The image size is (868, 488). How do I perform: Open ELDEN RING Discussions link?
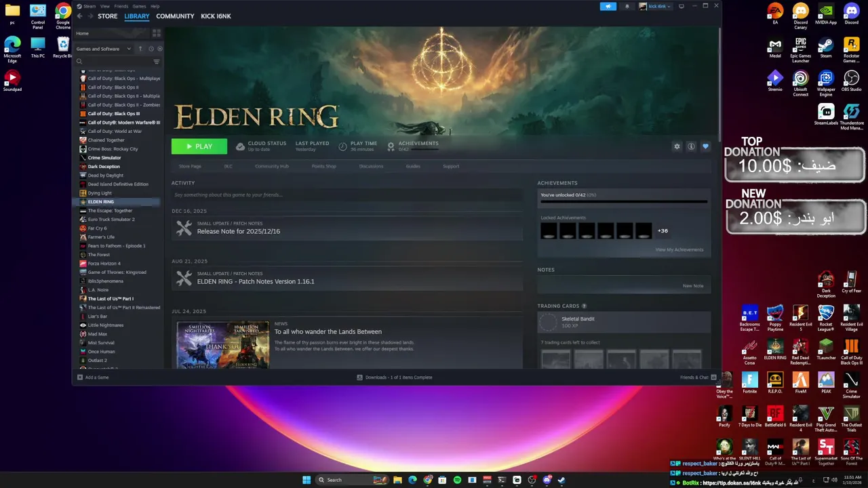click(371, 166)
